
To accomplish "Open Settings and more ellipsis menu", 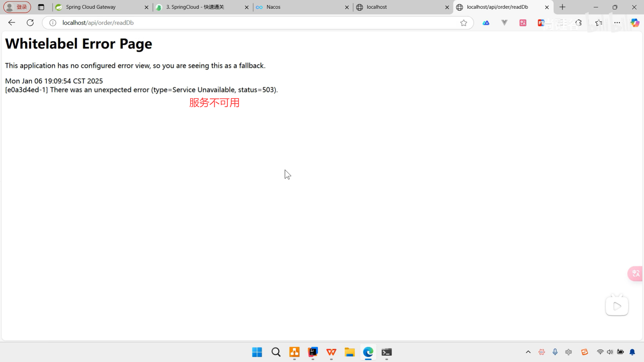I will pyautogui.click(x=617, y=23).
